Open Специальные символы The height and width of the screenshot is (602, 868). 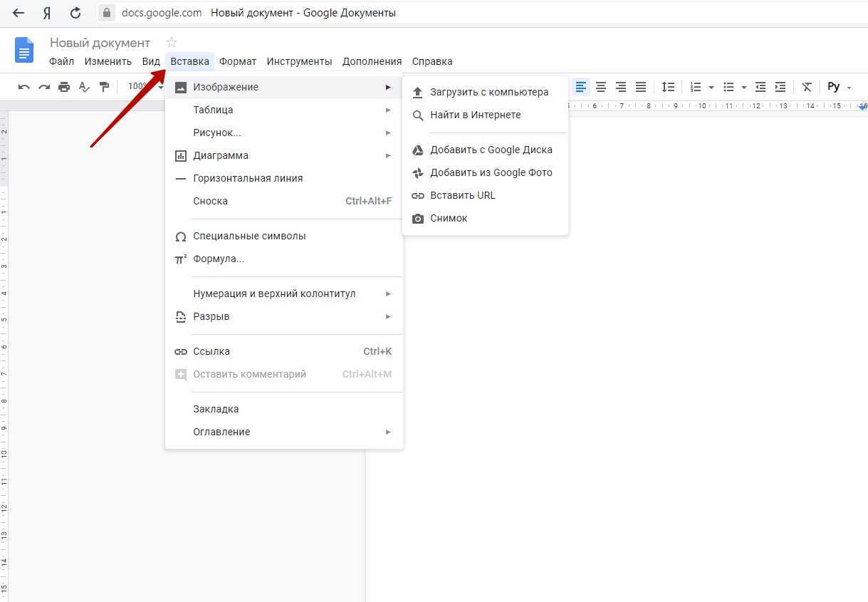point(284,236)
